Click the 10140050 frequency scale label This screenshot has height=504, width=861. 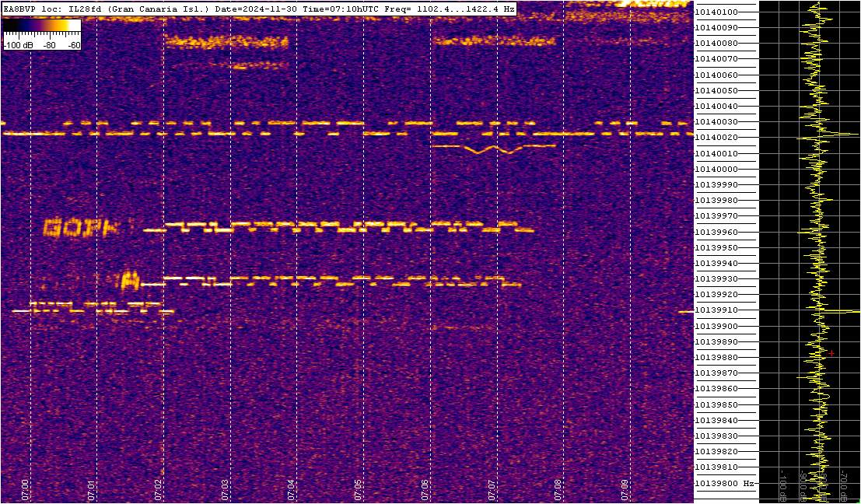(716, 90)
